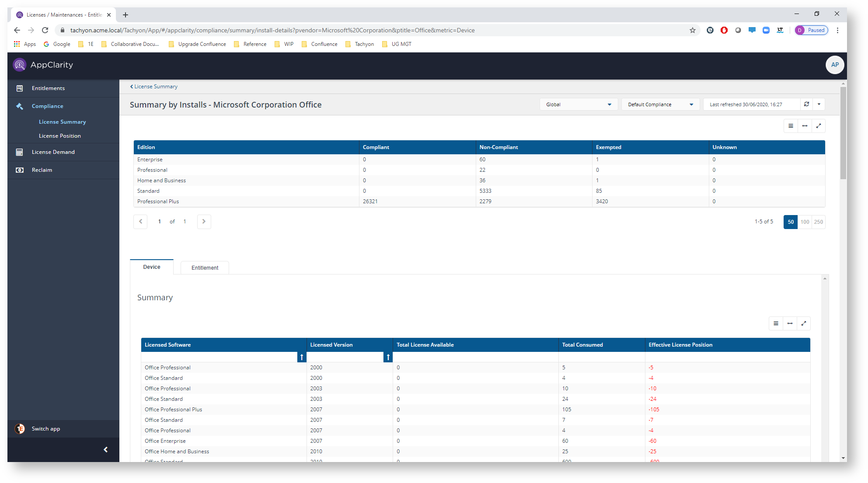Click the address bar URL

272,30
